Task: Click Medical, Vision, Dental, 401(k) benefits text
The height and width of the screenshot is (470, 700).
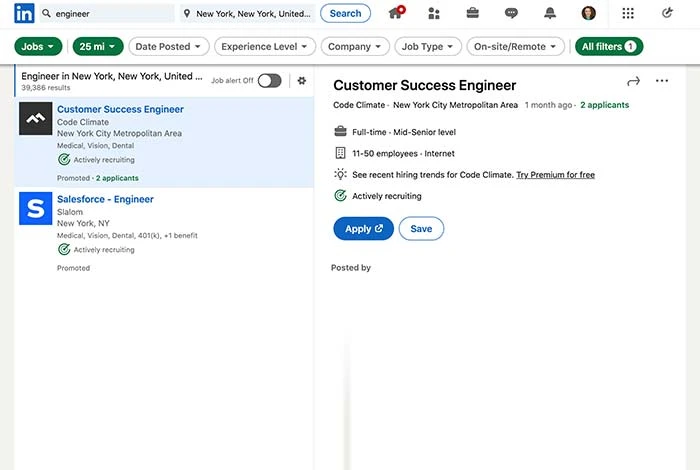Action: point(127,236)
